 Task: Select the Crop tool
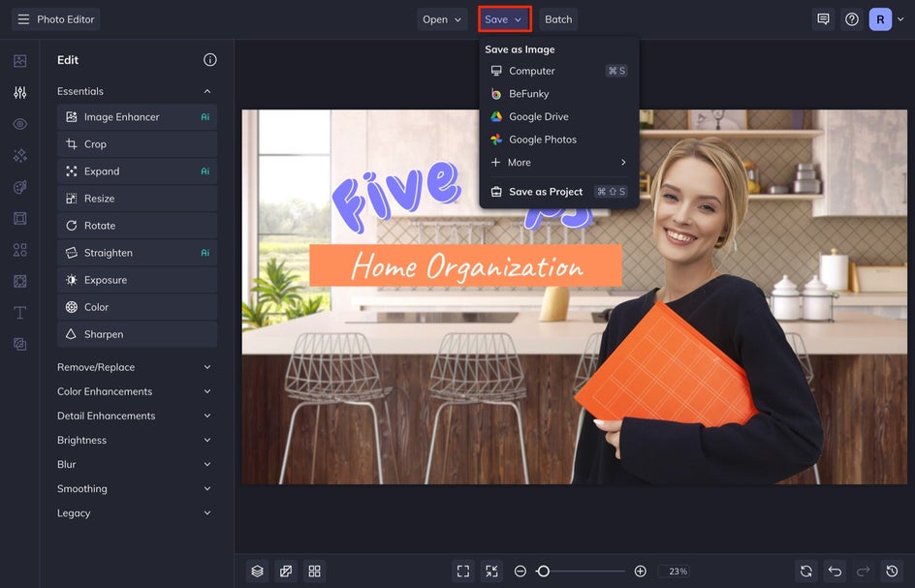[x=137, y=144]
